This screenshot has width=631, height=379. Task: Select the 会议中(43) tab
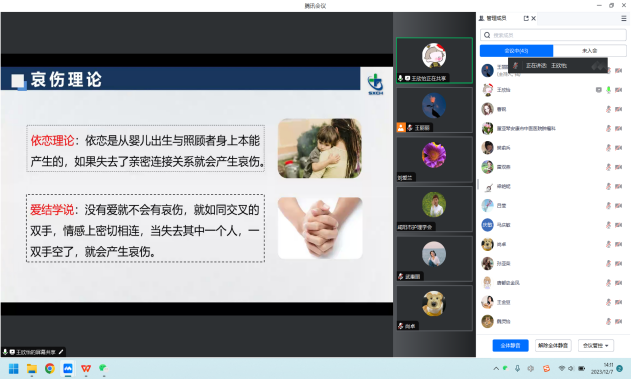[516, 51]
